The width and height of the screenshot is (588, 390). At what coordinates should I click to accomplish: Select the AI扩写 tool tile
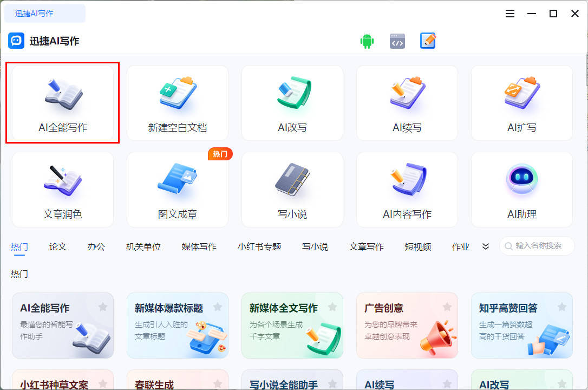pyautogui.click(x=522, y=103)
